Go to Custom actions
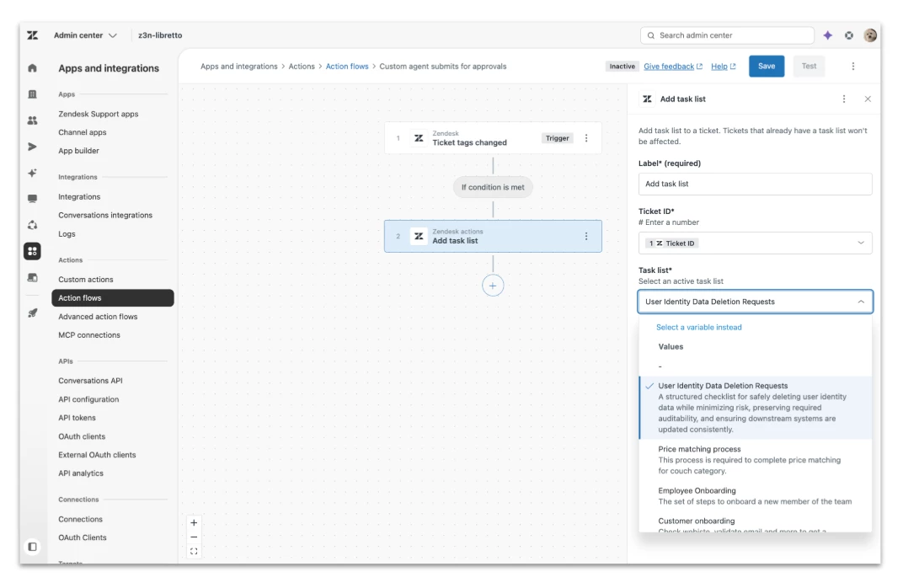 pyautogui.click(x=85, y=280)
